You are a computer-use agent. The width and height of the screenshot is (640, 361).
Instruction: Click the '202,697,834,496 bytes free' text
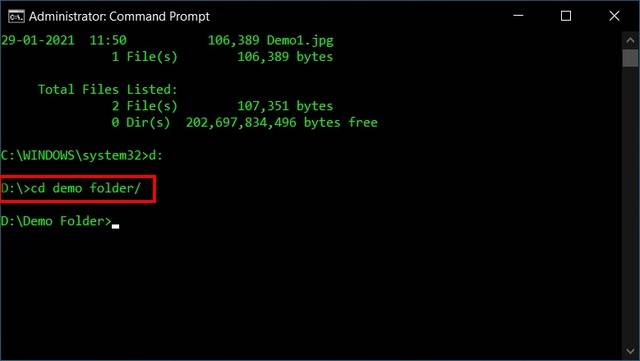pyautogui.click(x=282, y=123)
